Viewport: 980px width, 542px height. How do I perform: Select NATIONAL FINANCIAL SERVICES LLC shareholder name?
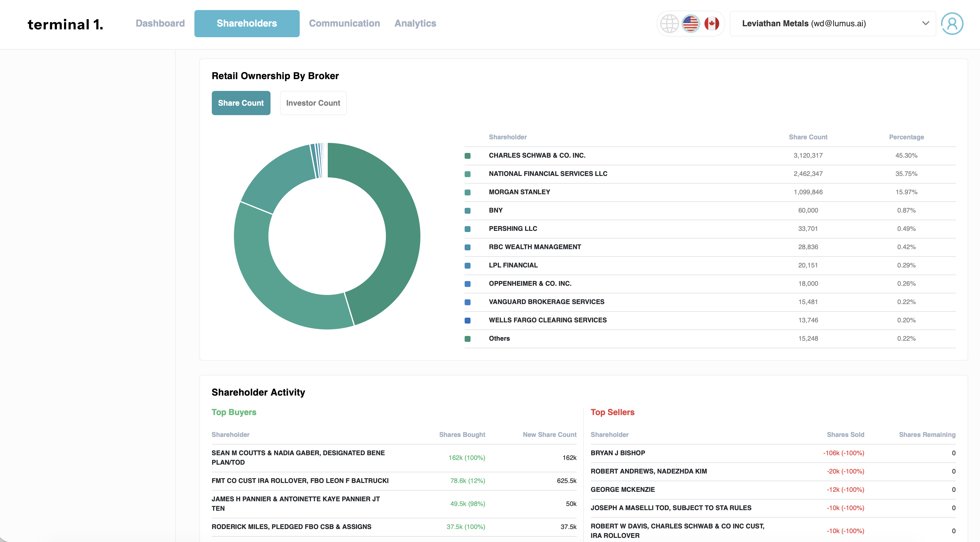tap(548, 174)
